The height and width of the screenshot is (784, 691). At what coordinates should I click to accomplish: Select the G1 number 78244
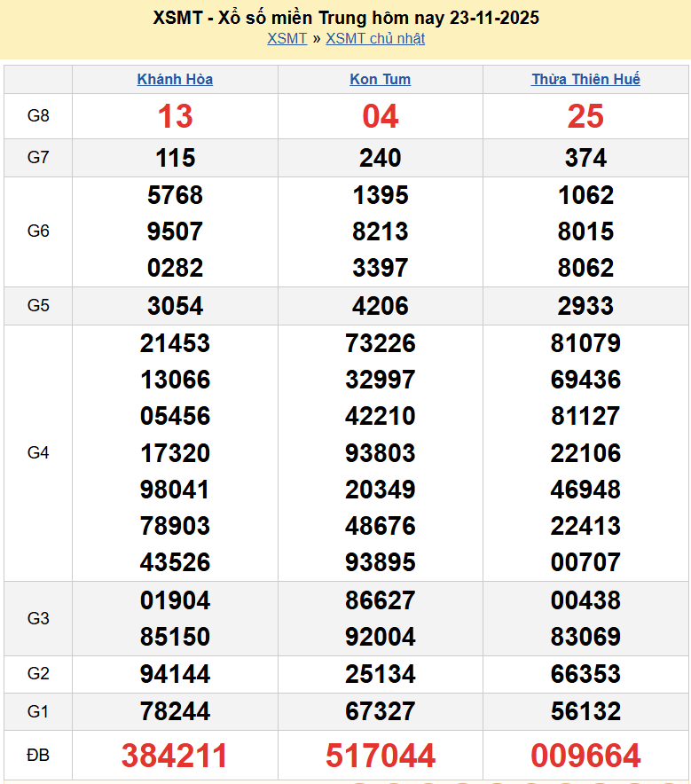point(175,711)
